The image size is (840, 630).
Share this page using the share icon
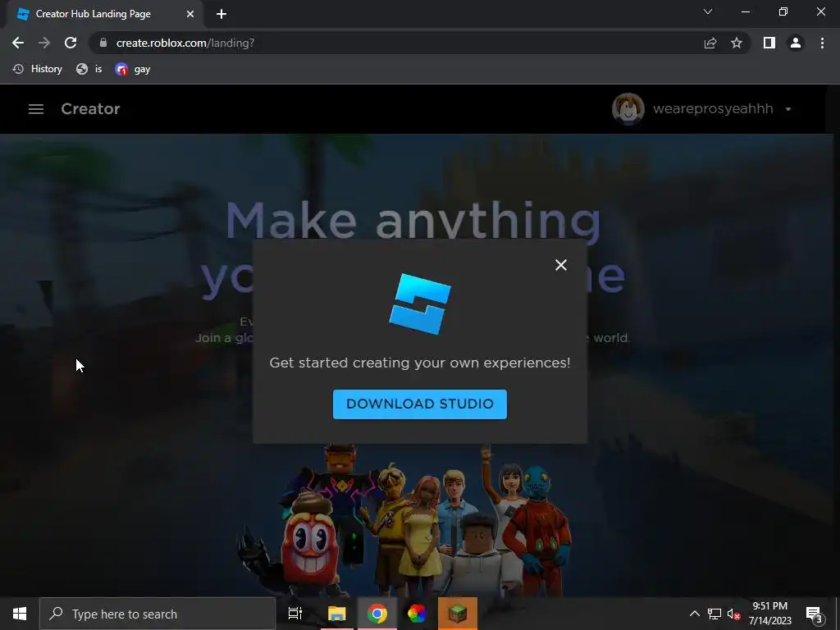(x=710, y=43)
